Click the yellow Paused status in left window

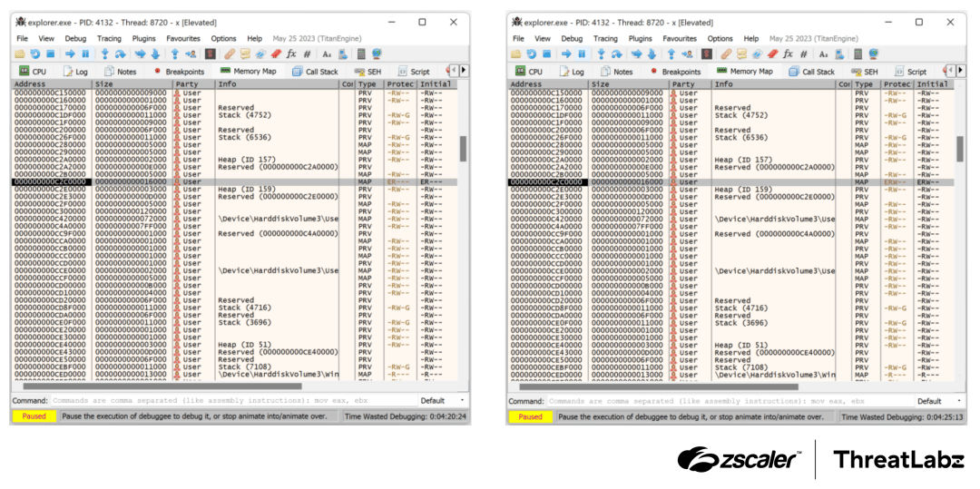click(x=34, y=416)
